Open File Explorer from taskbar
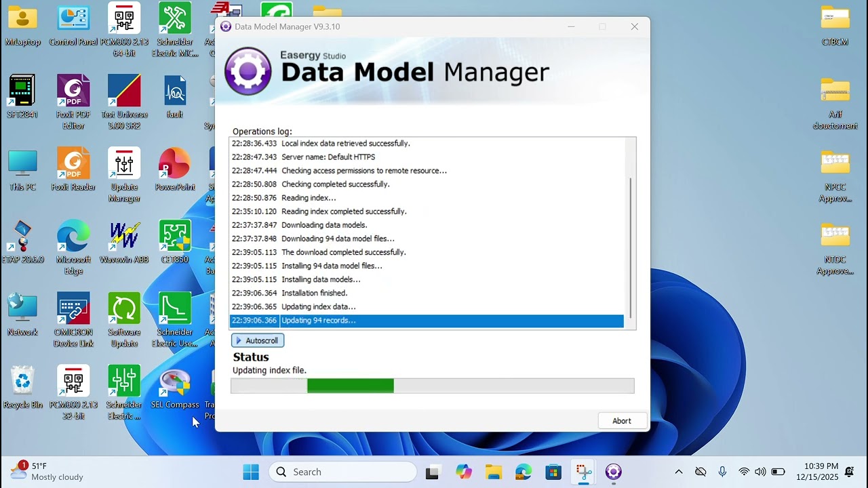This screenshot has height=488, width=868. 494,472
